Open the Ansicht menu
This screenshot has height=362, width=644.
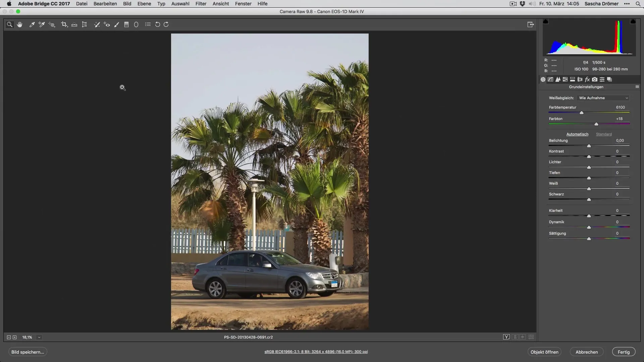[221, 4]
